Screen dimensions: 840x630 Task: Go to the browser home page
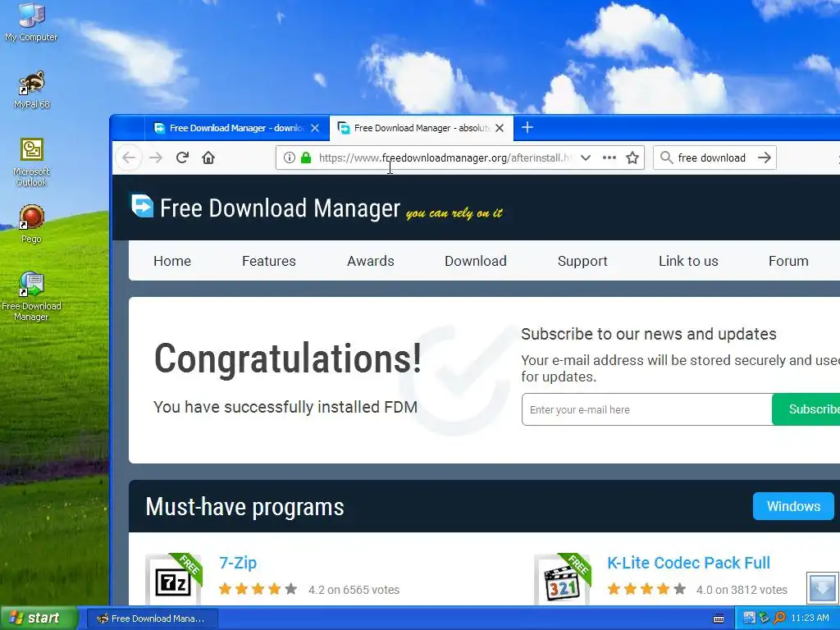point(208,157)
